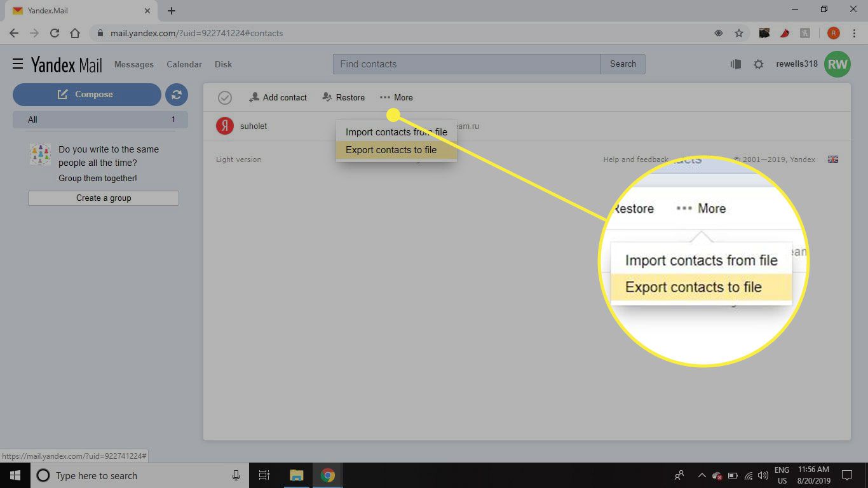Select the All contacts group
This screenshot has width=868, height=488.
point(100,119)
